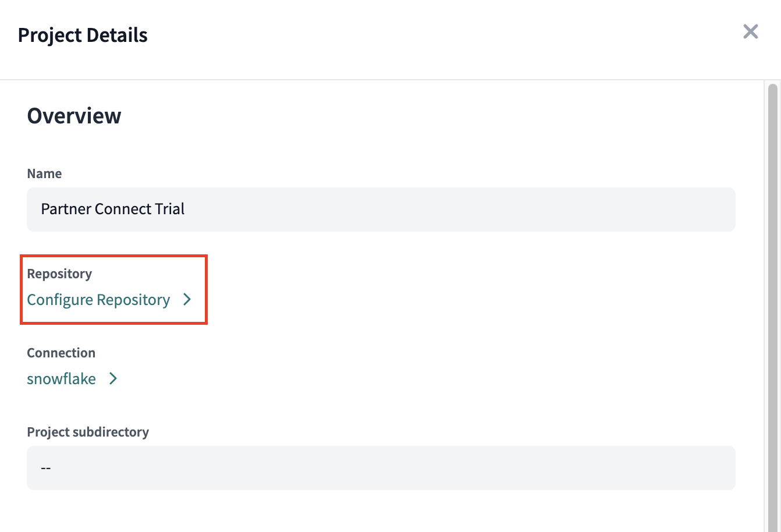Click the Partner Connect Trial text
This screenshot has height=532, width=781.
pyautogui.click(x=112, y=209)
